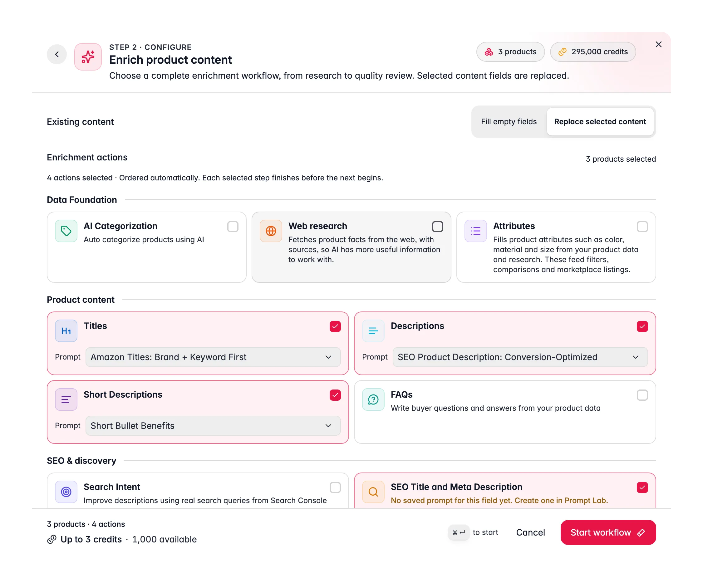Click the Titles H1 icon
This screenshot has width=703, height=588.
66,331
